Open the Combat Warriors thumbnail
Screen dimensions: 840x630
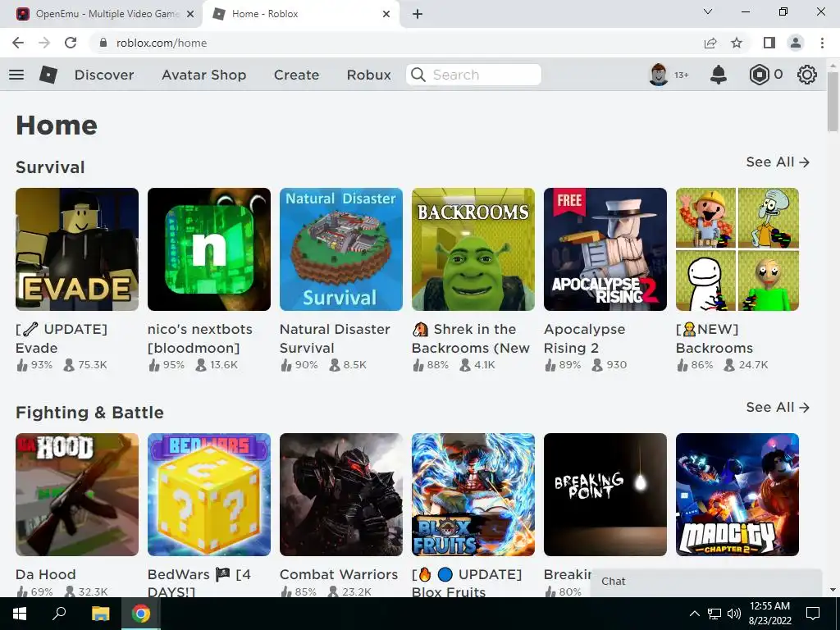pos(341,495)
